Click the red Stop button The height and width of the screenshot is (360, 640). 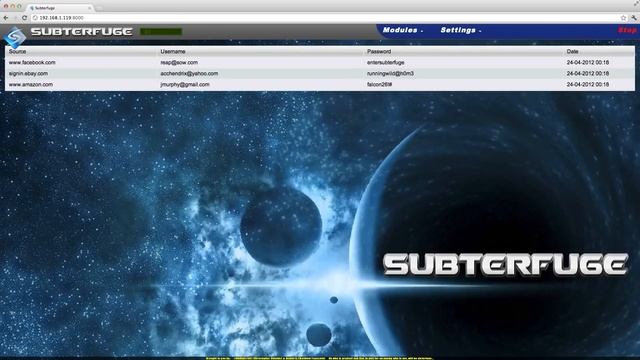pyautogui.click(x=627, y=30)
